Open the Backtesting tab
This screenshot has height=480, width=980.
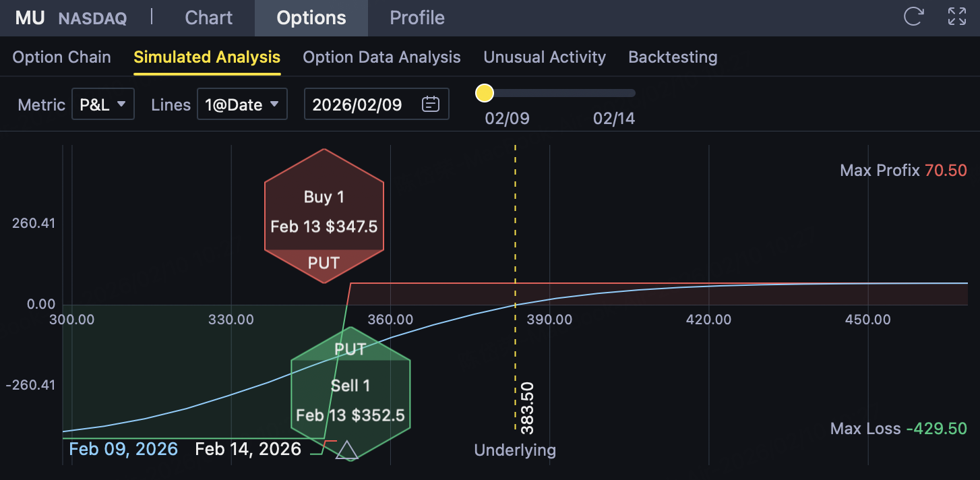point(673,57)
